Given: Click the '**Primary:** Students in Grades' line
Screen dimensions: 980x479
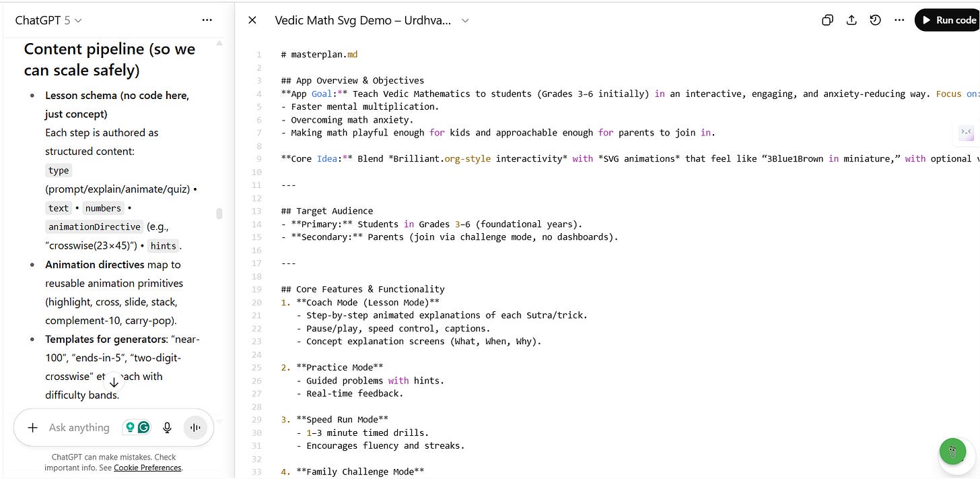Looking at the screenshot, I should pyautogui.click(x=431, y=224).
